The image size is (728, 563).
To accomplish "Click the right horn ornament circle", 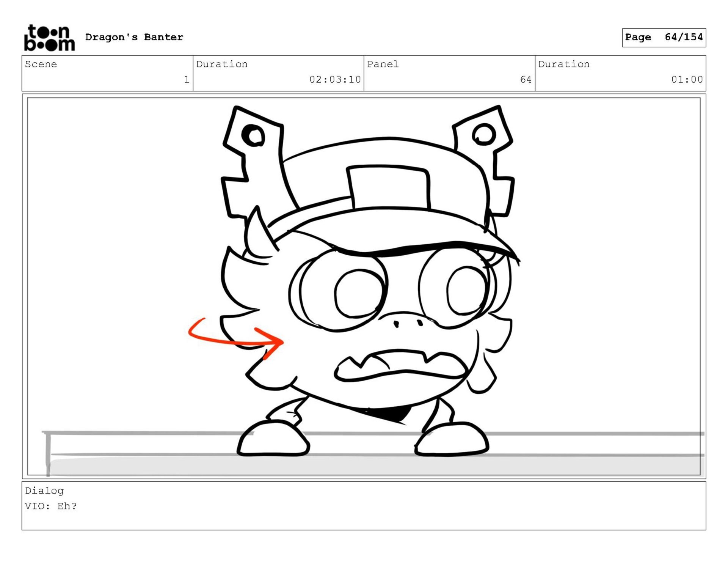I will (483, 134).
